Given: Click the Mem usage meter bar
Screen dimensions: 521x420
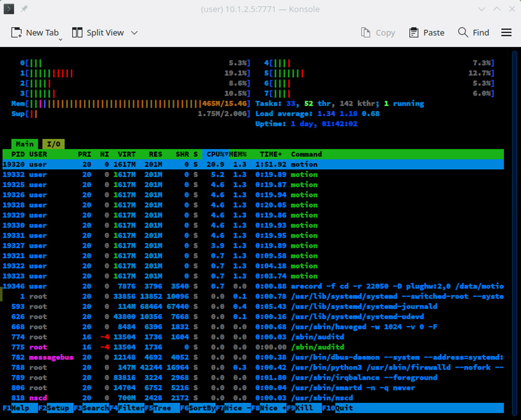Looking at the screenshot, I should click(x=131, y=103).
